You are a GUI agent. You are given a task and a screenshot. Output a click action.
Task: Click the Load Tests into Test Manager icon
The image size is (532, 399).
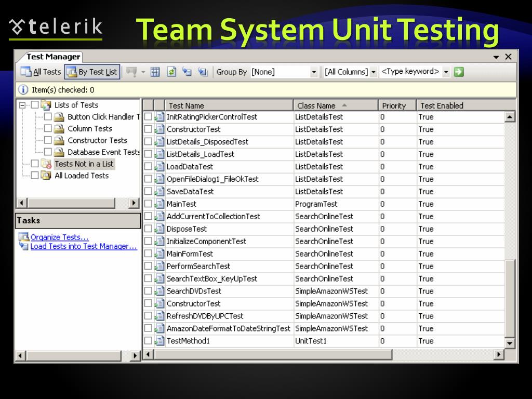24,246
